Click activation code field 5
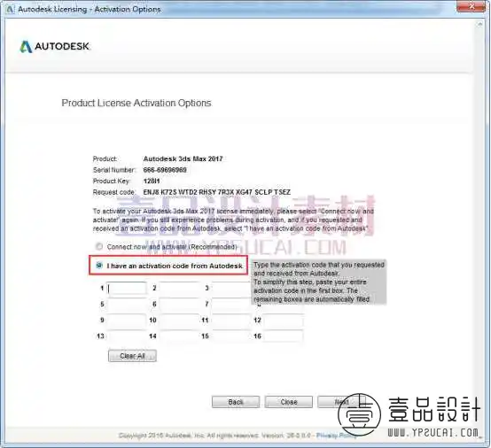This screenshot has height=448, width=491. pyautogui.click(x=127, y=304)
